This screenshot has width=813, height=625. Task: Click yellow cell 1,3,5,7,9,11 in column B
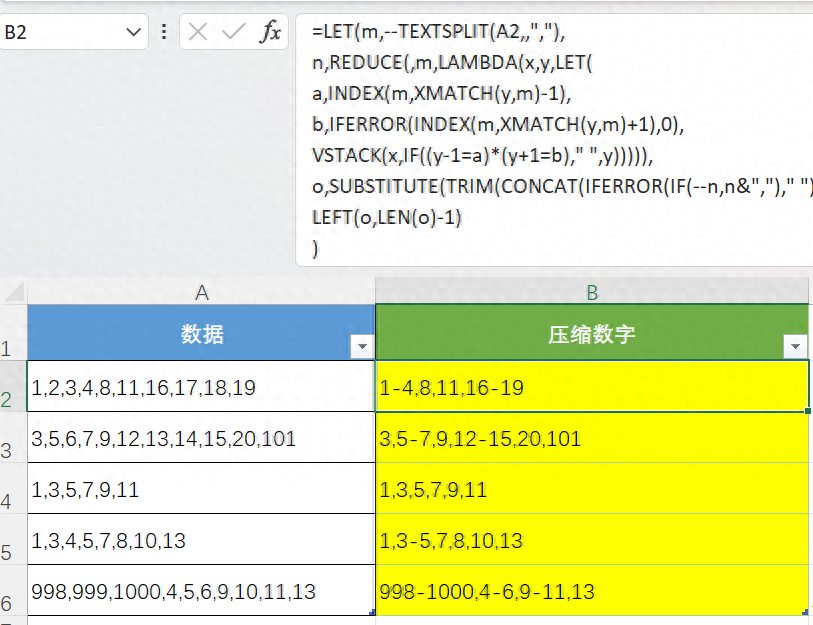(x=592, y=488)
